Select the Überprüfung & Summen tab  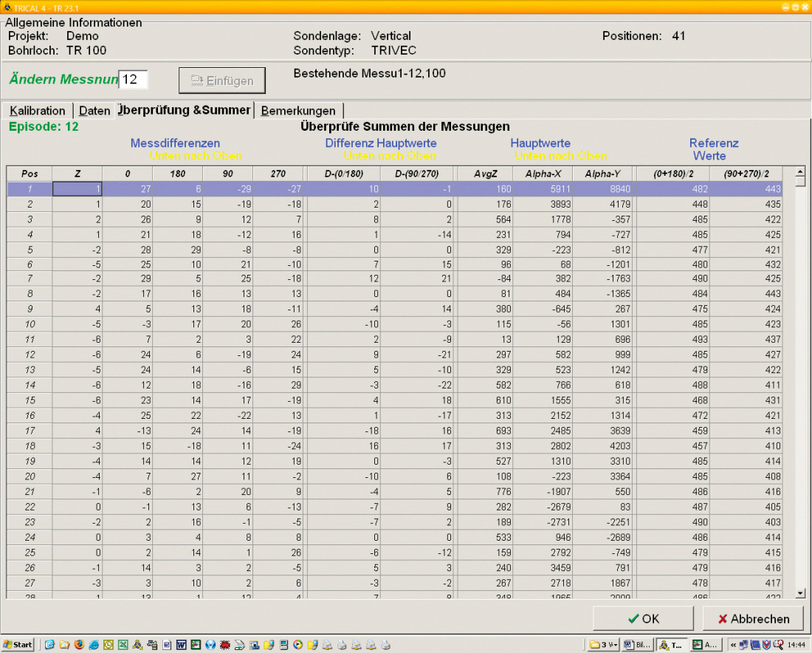185,110
